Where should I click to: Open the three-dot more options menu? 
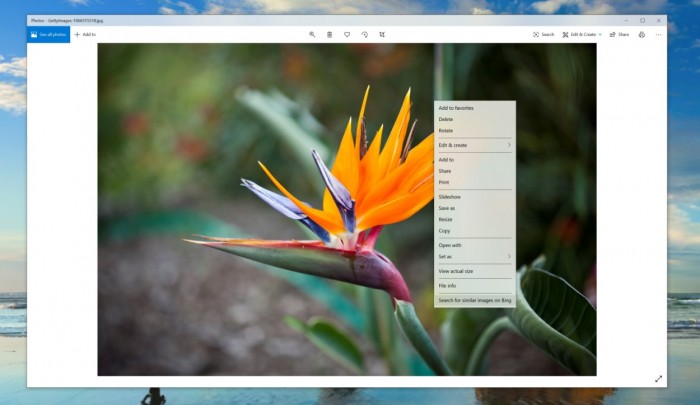658,34
